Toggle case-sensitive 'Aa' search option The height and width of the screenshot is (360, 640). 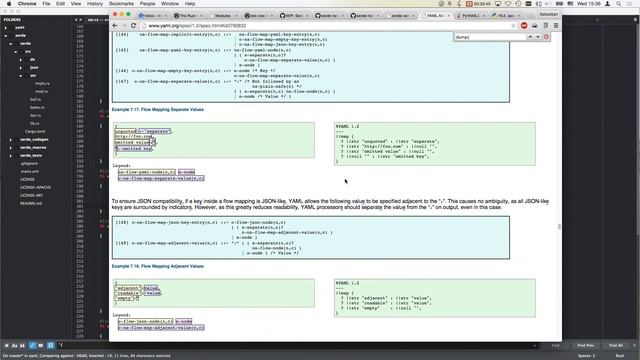tap(14, 345)
